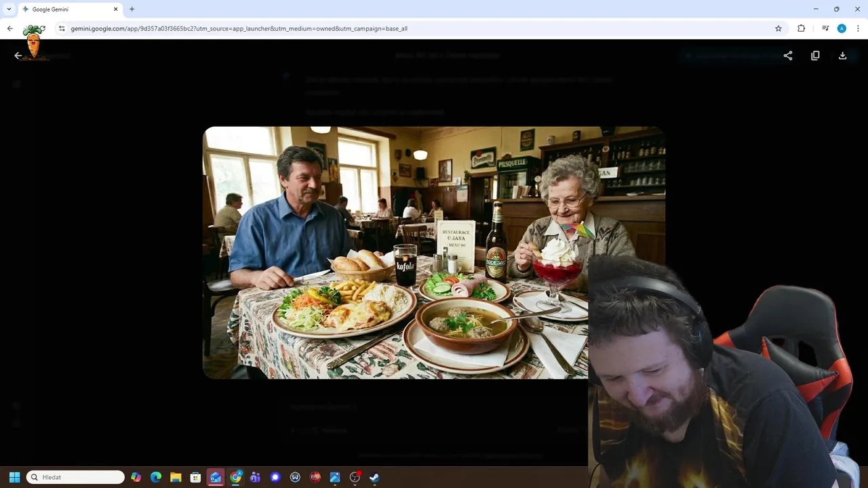Switch to Chrome in the taskbar
868x488 pixels.
(x=235, y=477)
